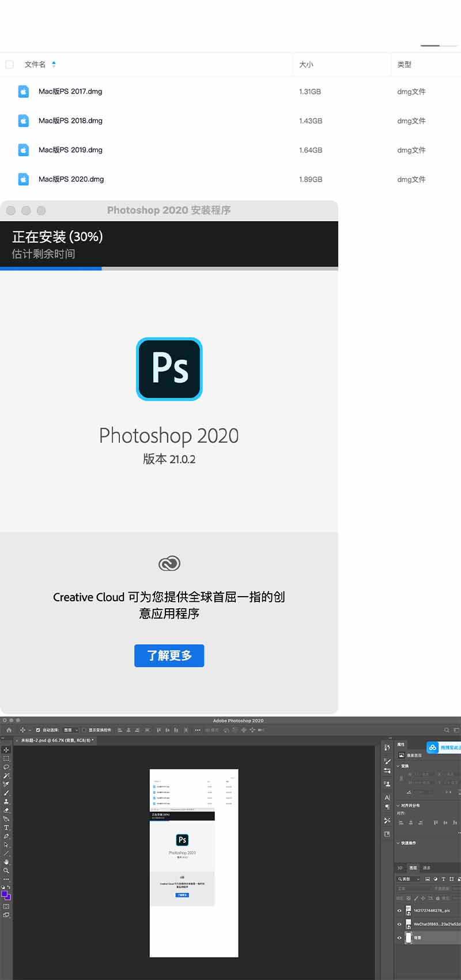461x980 pixels.
Task: Select the Hand tool
Action: [x=6, y=862]
